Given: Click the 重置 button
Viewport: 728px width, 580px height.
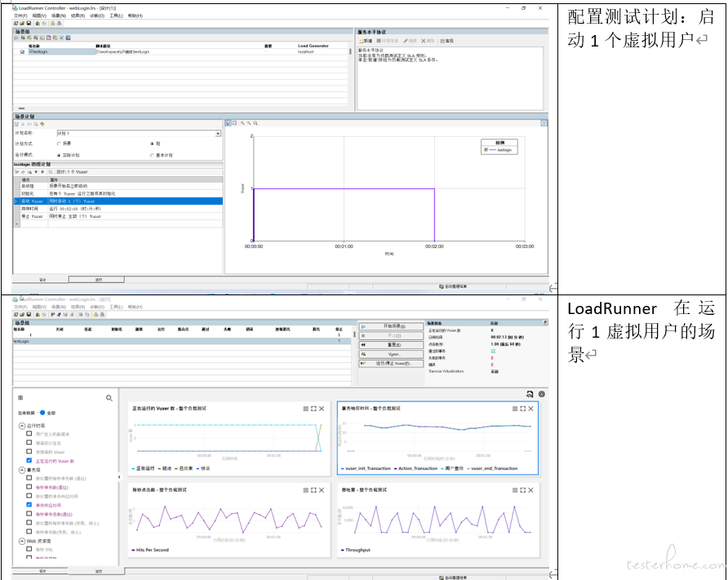Looking at the screenshot, I should coord(392,345).
